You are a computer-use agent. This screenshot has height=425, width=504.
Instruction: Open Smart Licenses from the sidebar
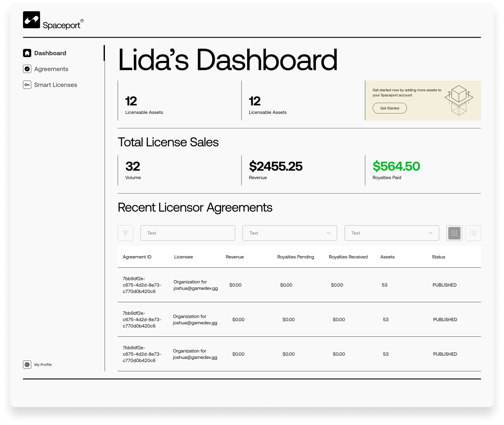point(56,85)
